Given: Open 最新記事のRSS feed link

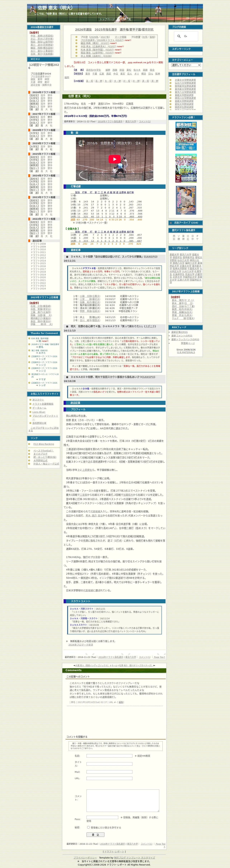Looking at the screenshot, I should pyautogui.click(x=179, y=332).
